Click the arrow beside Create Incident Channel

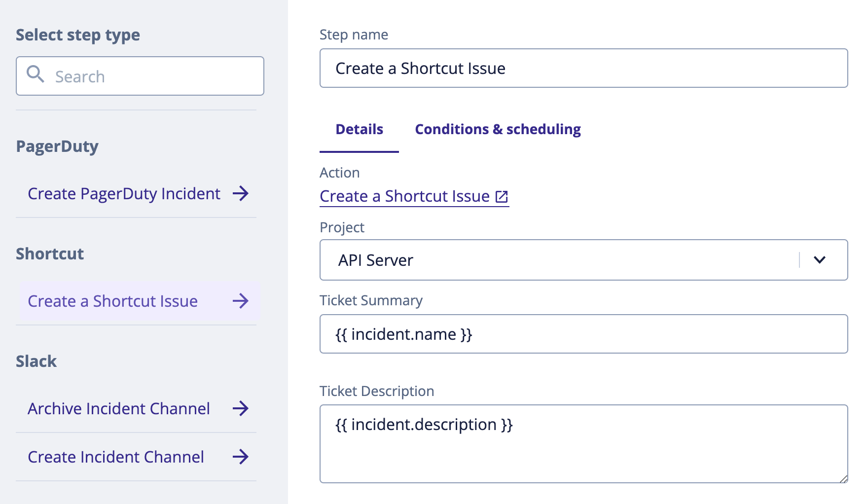(x=241, y=457)
